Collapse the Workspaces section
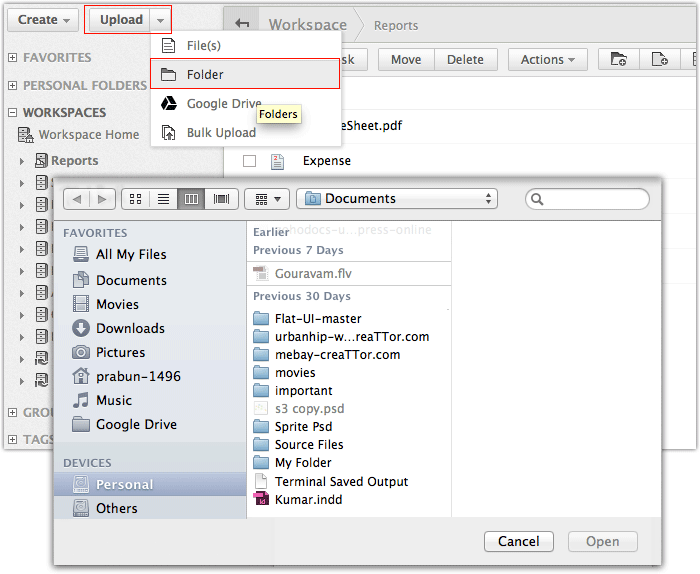700x574 pixels. 12,113
